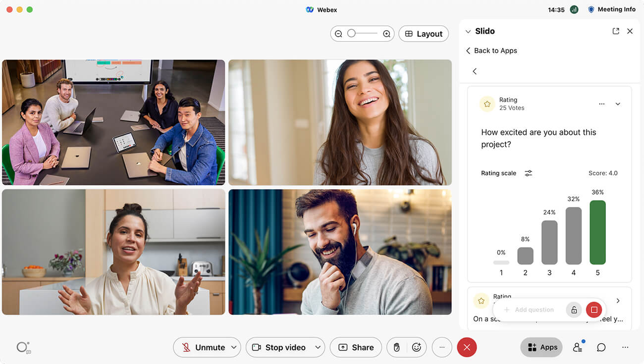Click Meeting Info in title bar

tap(611, 9)
